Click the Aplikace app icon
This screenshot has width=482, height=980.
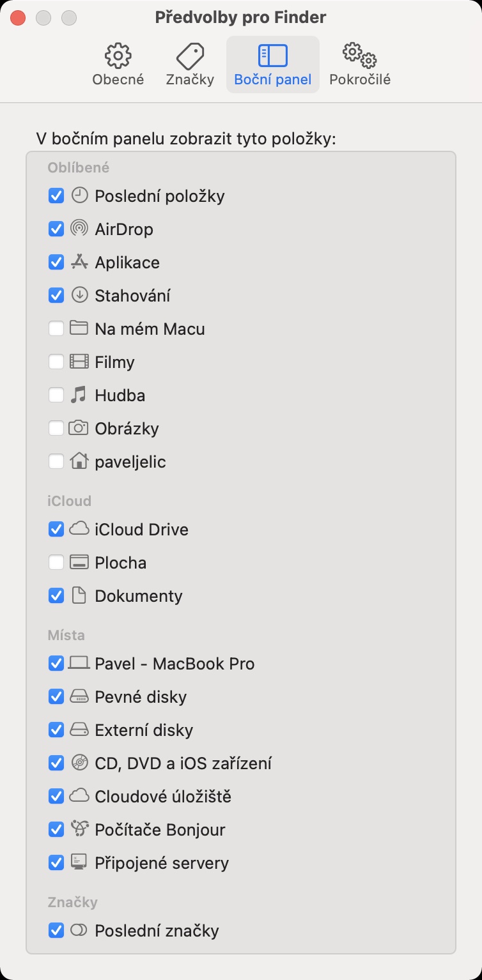(x=79, y=262)
